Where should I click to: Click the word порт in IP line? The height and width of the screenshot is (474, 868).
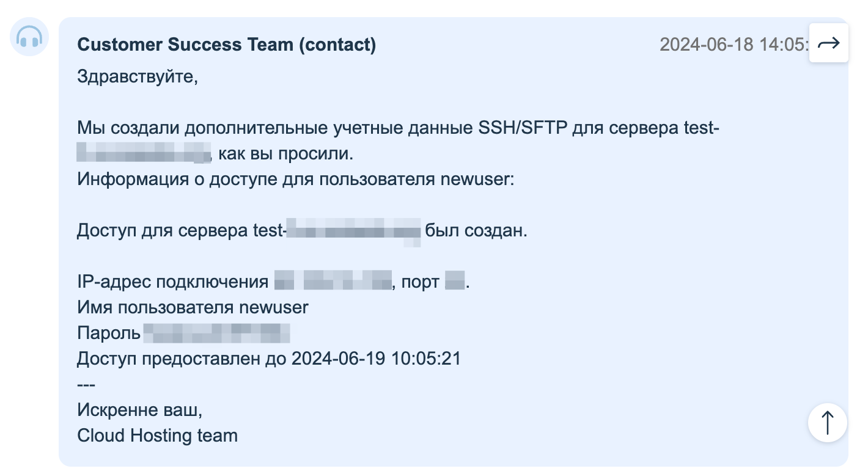[421, 283]
